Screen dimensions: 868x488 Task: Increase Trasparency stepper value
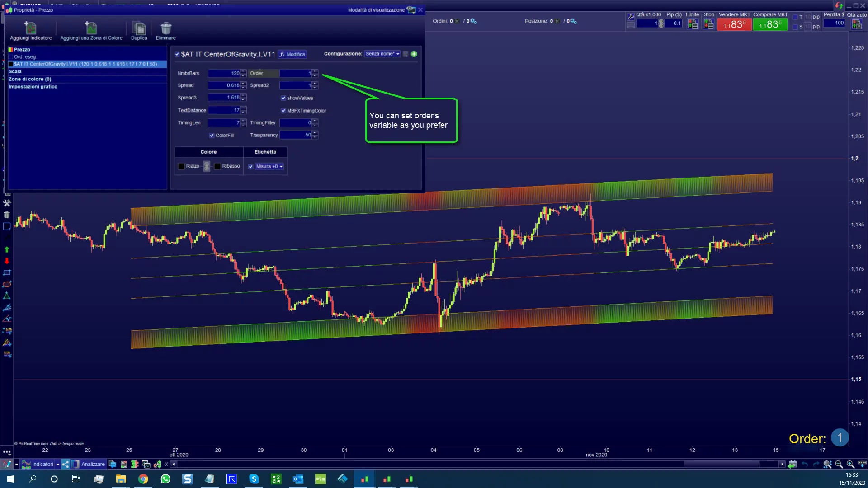[x=315, y=133]
